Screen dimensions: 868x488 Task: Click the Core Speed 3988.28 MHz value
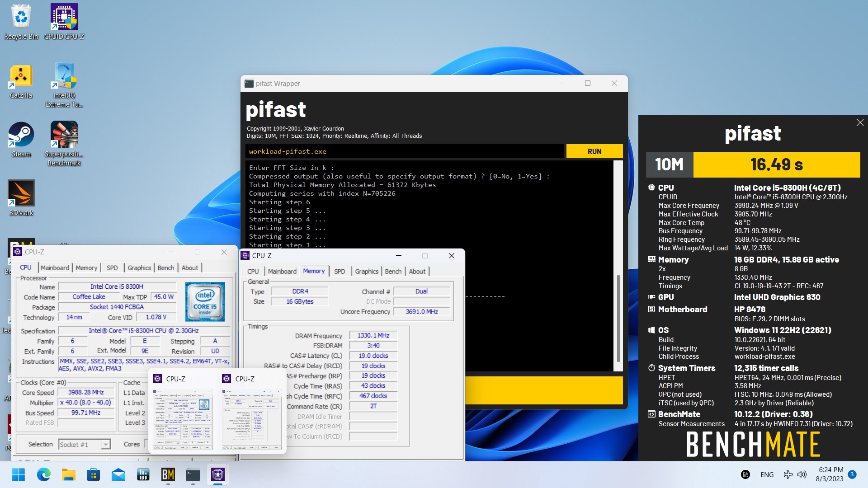[x=86, y=392]
